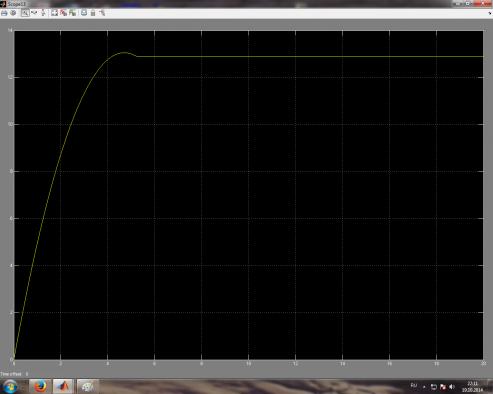Viewport: 493px width, 394px height.
Task: Click the plotted curve peak in scope
Action: [125, 52]
